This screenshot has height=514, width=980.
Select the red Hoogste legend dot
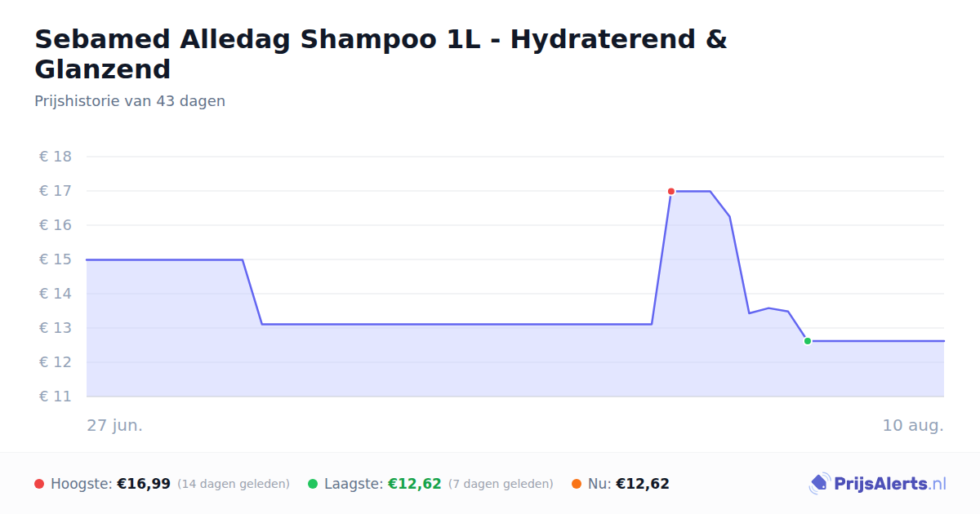(39, 484)
